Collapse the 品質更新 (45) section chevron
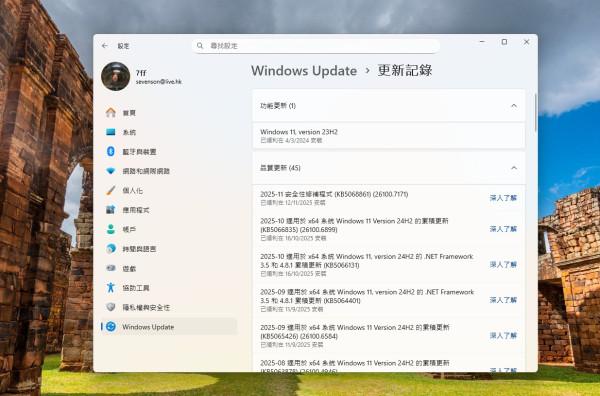 (514, 168)
